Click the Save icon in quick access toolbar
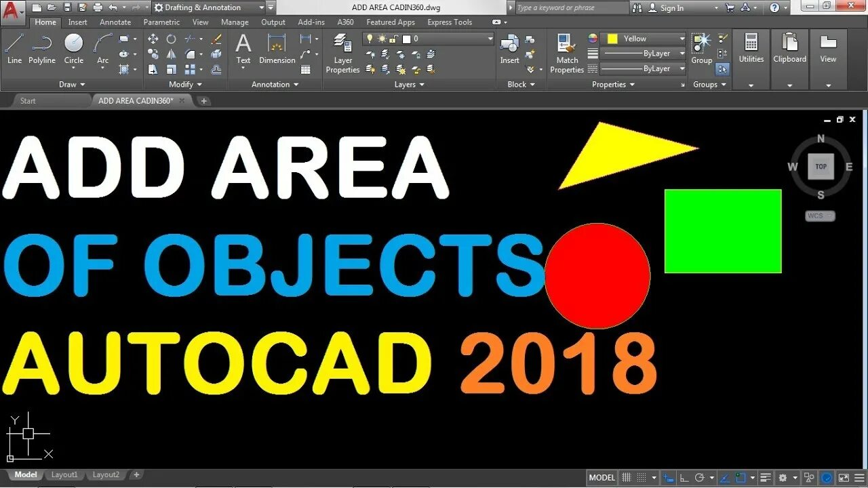868x488 pixels. (x=67, y=7)
